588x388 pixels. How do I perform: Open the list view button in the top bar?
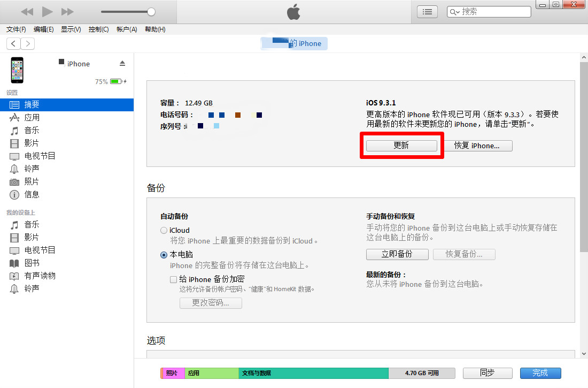coord(427,12)
